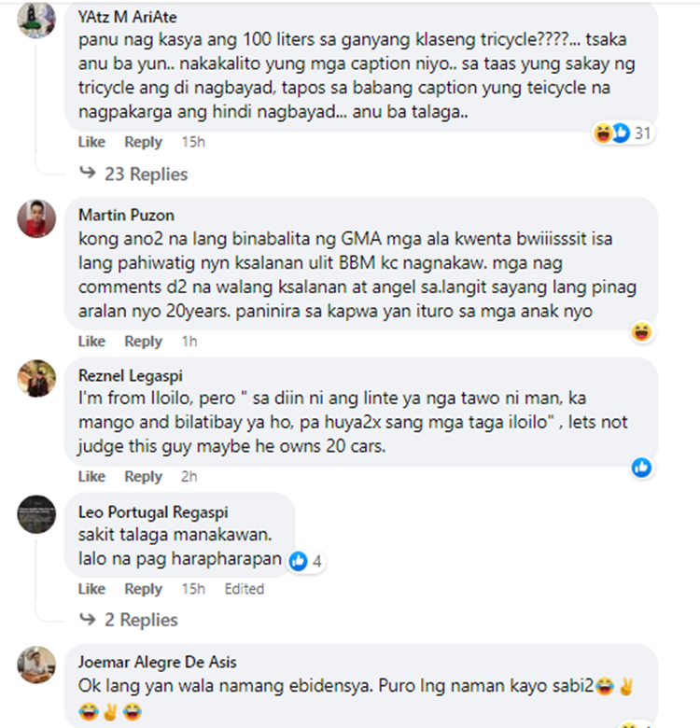Click the haha reaction on Martin Puzon's comment

[642, 332]
